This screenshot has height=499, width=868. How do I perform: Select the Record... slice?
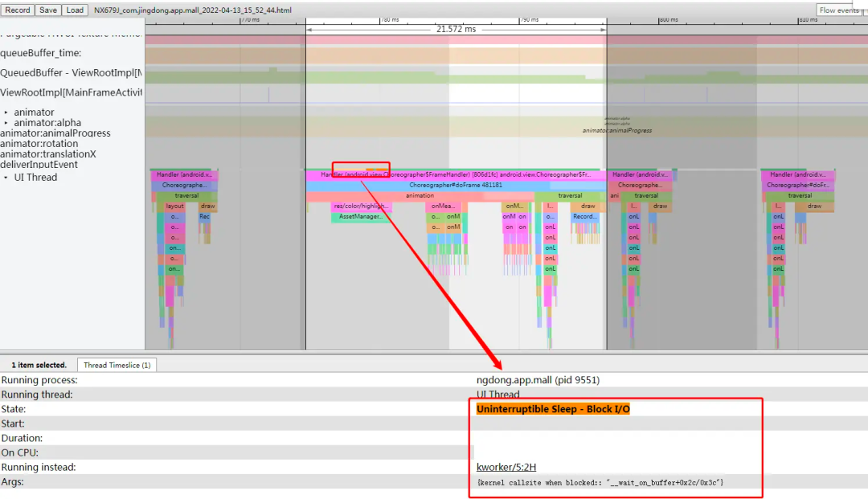coord(584,216)
